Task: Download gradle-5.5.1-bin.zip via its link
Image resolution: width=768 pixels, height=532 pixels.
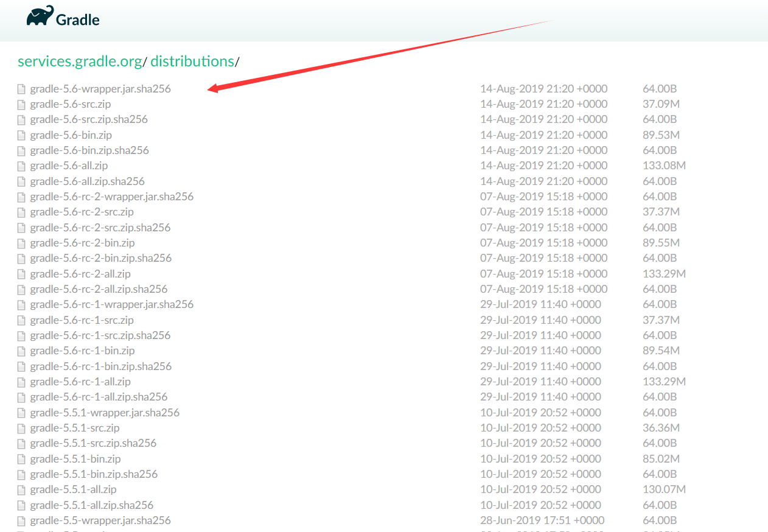Action: [75, 459]
